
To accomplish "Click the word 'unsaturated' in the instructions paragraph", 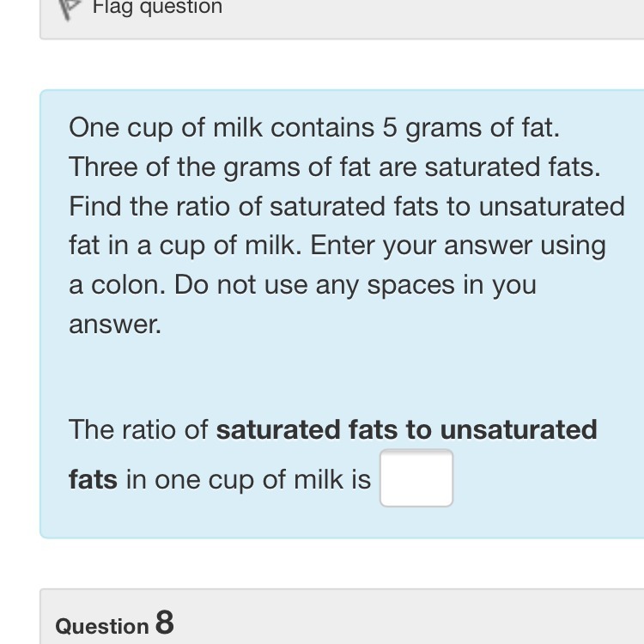I will [551, 206].
